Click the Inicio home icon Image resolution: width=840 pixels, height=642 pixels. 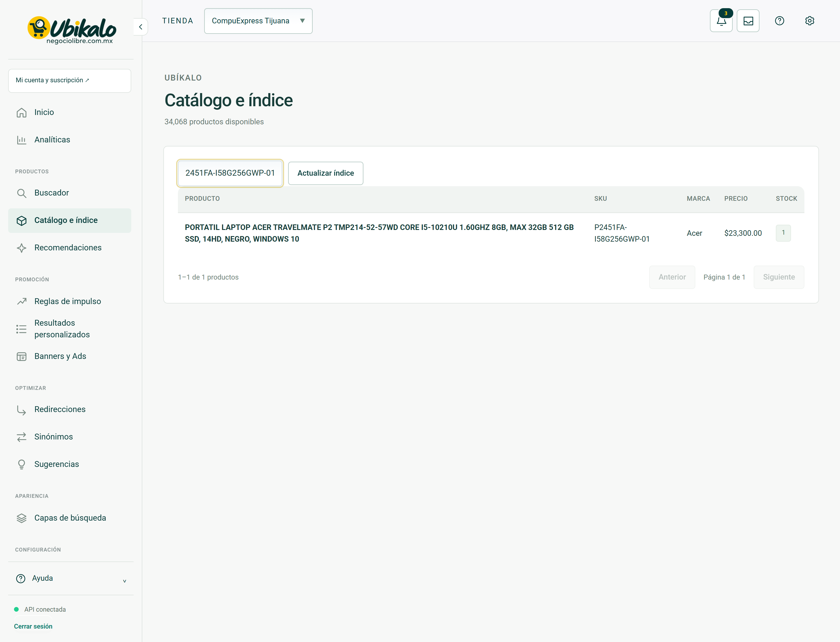coord(21,112)
